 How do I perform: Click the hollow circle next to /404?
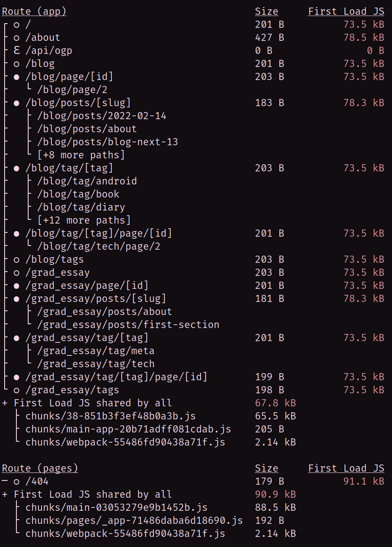[x=17, y=481]
